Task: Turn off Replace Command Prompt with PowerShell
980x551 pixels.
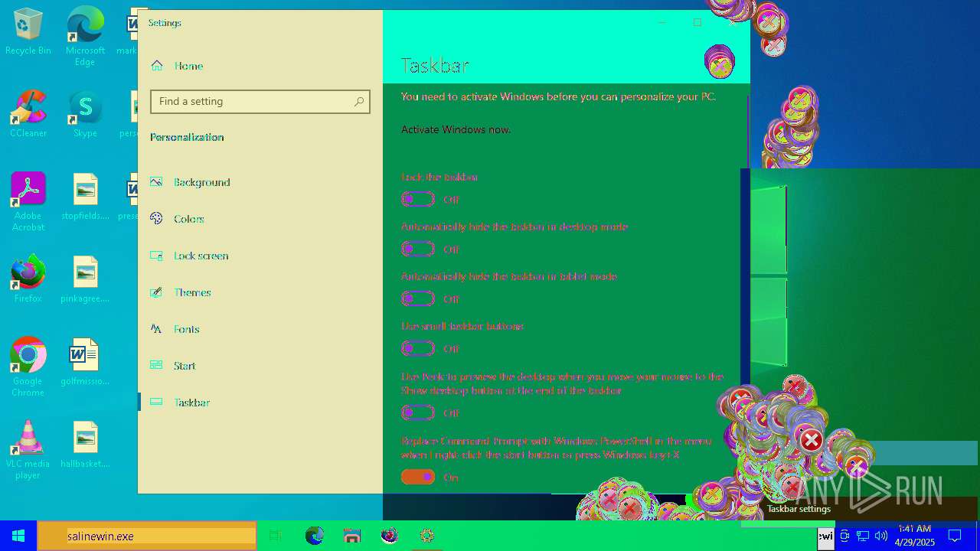Action: click(418, 477)
